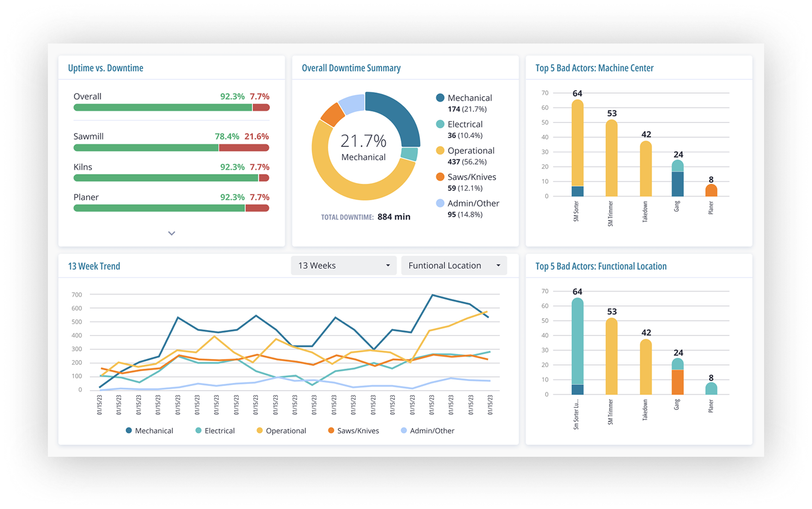Click the Gang bar in Machine Center chart

[x=678, y=178]
